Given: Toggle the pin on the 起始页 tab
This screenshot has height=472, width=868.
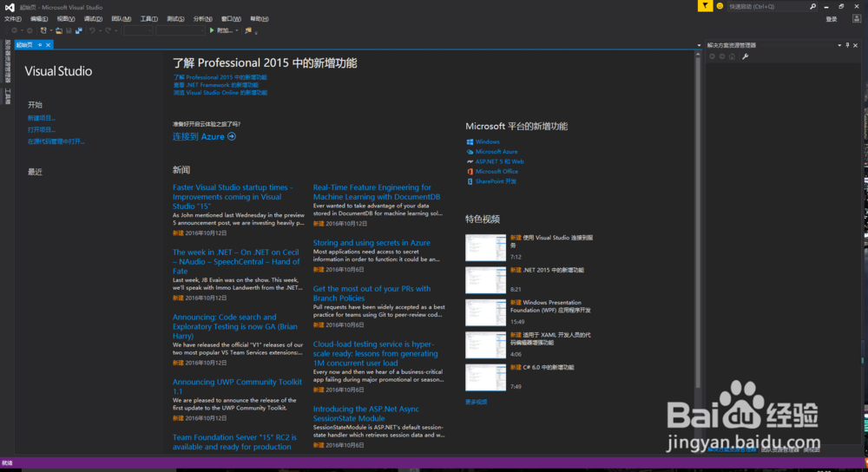Looking at the screenshot, I should click(40, 45).
